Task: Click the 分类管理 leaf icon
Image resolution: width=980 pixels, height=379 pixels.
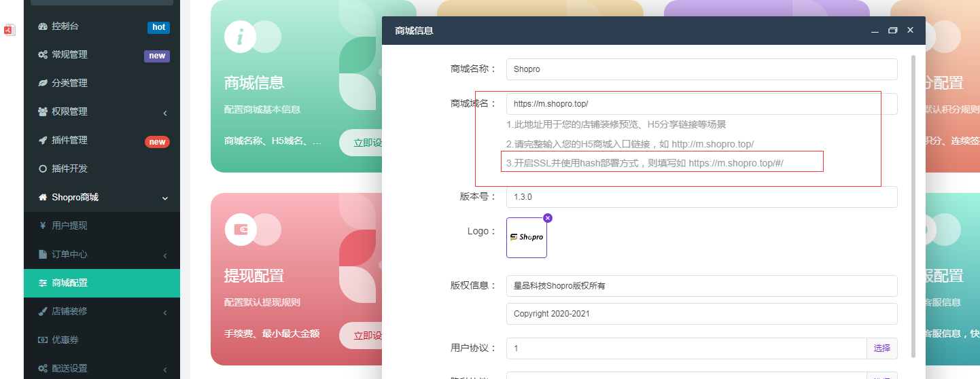Action: 43,84
